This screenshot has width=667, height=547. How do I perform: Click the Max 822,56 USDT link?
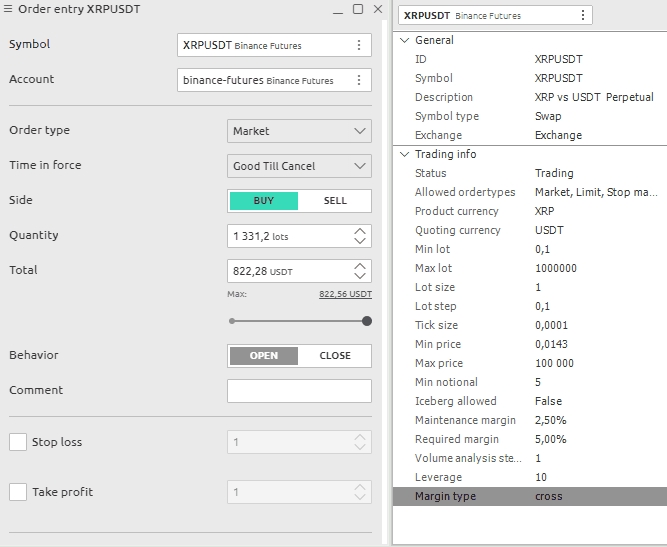pyautogui.click(x=345, y=294)
